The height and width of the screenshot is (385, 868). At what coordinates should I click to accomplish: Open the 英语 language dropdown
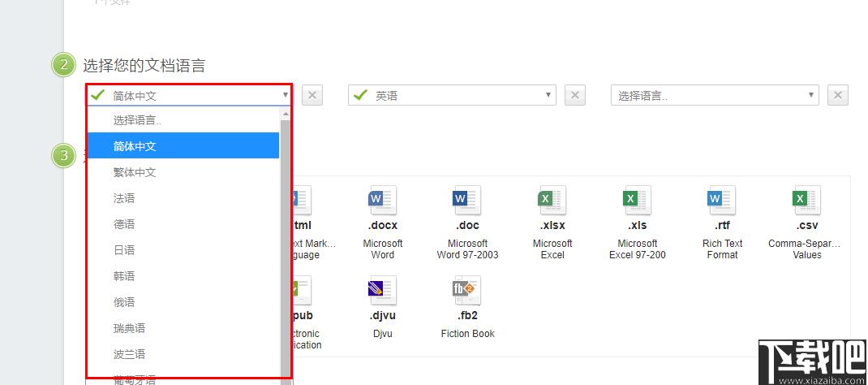coord(452,95)
